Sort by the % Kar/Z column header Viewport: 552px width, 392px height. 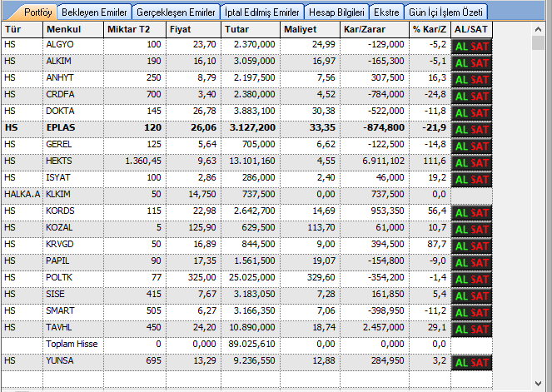pyautogui.click(x=430, y=30)
